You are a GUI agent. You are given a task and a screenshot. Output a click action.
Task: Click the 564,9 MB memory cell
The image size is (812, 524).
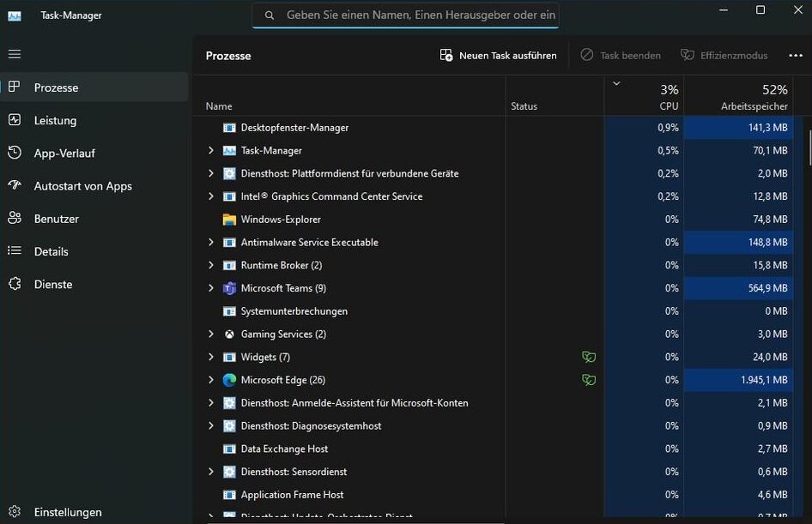pyautogui.click(x=738, y=288)
